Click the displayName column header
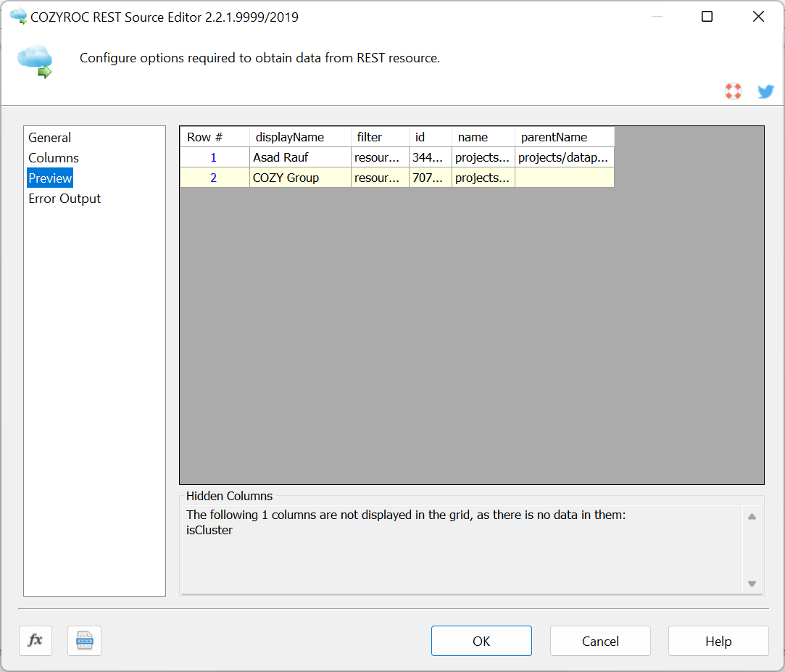This screenshot has width=785, height=672. pyautogui.click(x=300, y=137)
